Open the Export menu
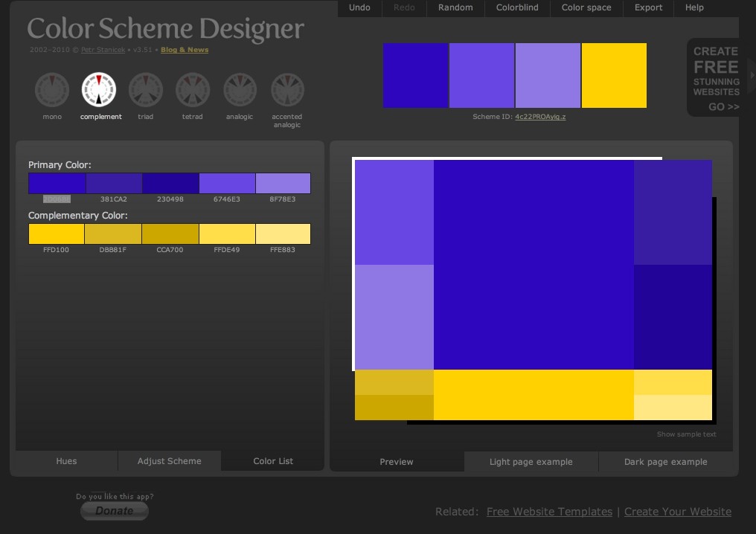This screenshot has height=534, width=756. pos(648,8)
